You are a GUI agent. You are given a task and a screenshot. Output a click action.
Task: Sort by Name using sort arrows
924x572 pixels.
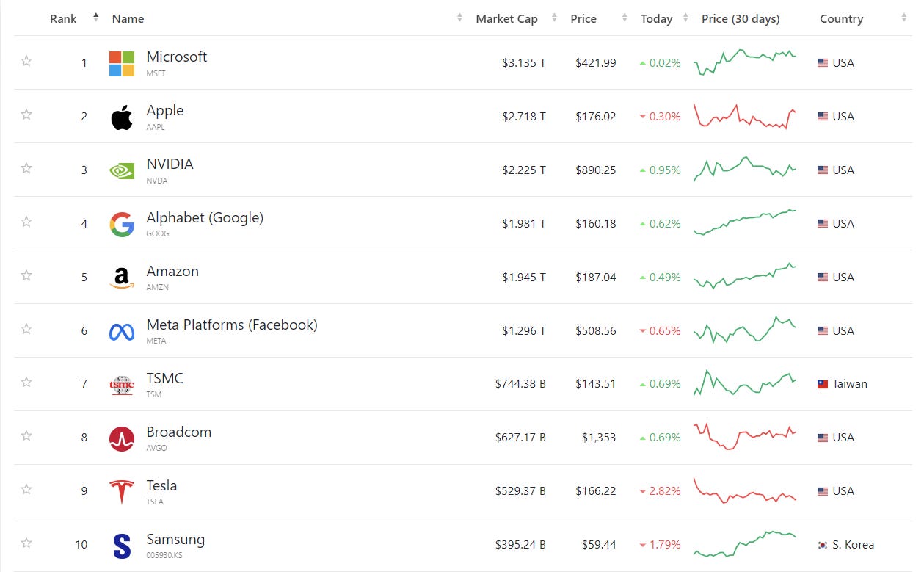(x=459, y=18)
